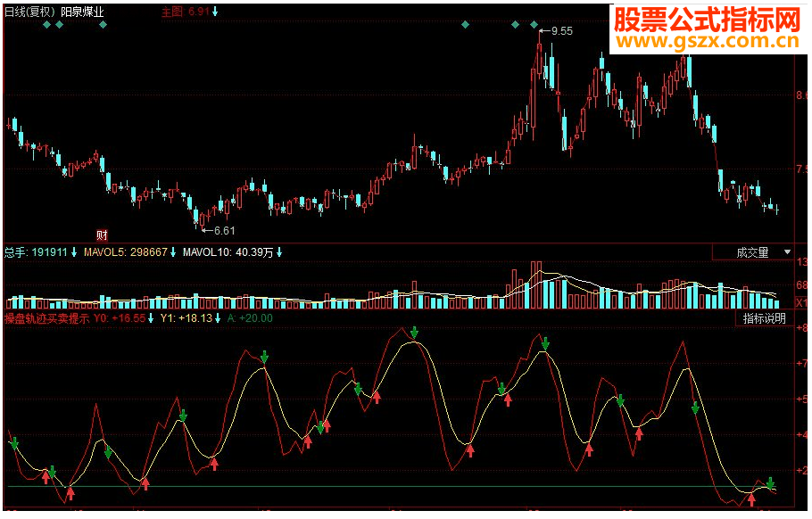Click the 财 financial marker icon

[x=102, y=235]
